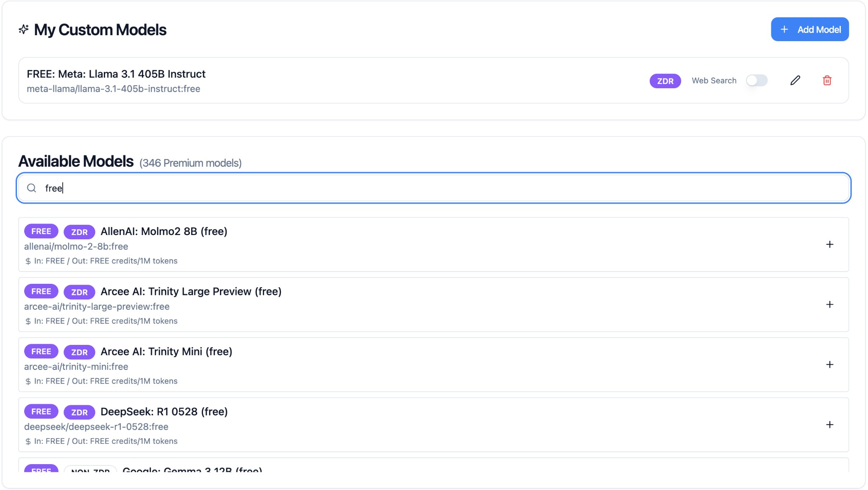Click the ZDR badge on AllenAI Molmo2
Image resolution: width=868 pixels, height=490 pixels.
click(x=79, y=232)
